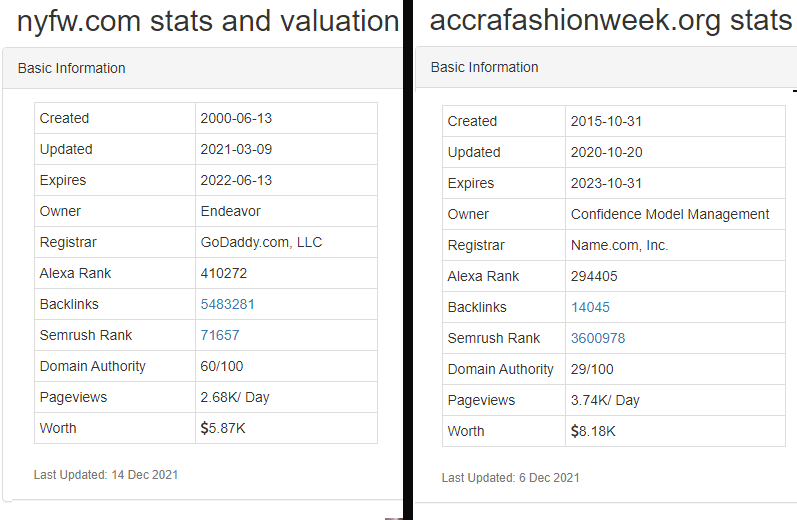This screenshot has height=520, width=797.
Task: Click the Last Updated: 6 Dec 2021 text
Action: click(x=510, y=478)
